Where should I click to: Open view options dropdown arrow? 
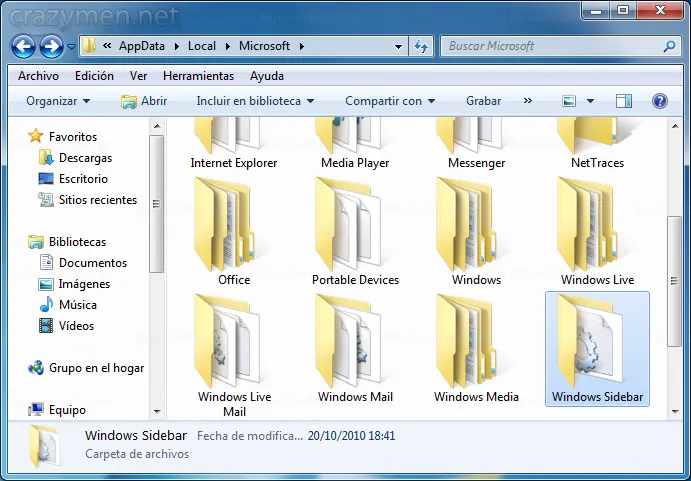point(591,101)
